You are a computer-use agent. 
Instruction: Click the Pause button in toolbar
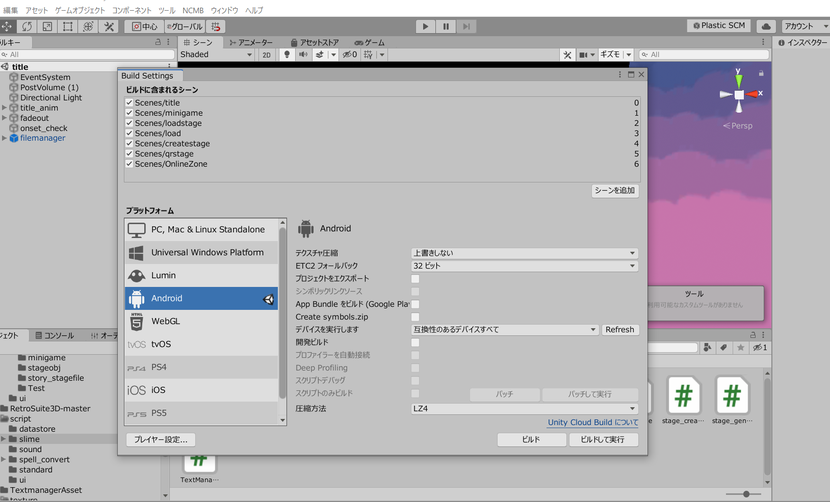(x=446, y=26)
